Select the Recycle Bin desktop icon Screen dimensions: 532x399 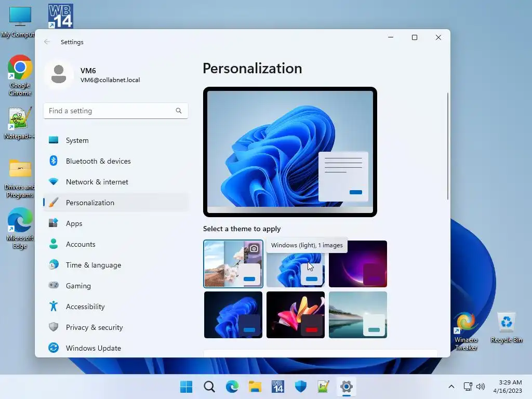(x=506, y=328)
